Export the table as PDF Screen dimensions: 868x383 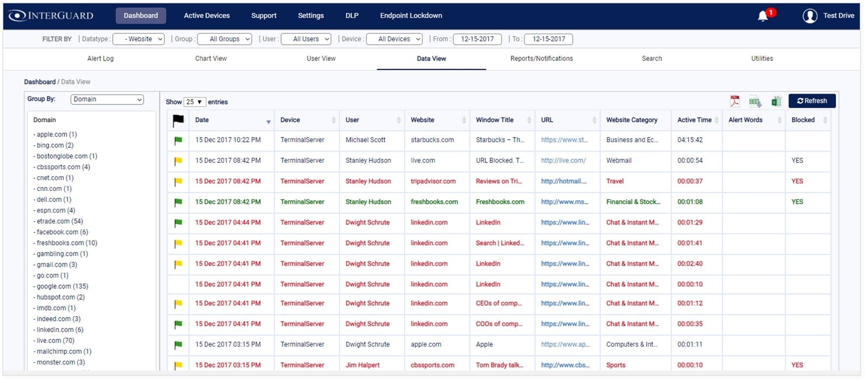point(735,101)
